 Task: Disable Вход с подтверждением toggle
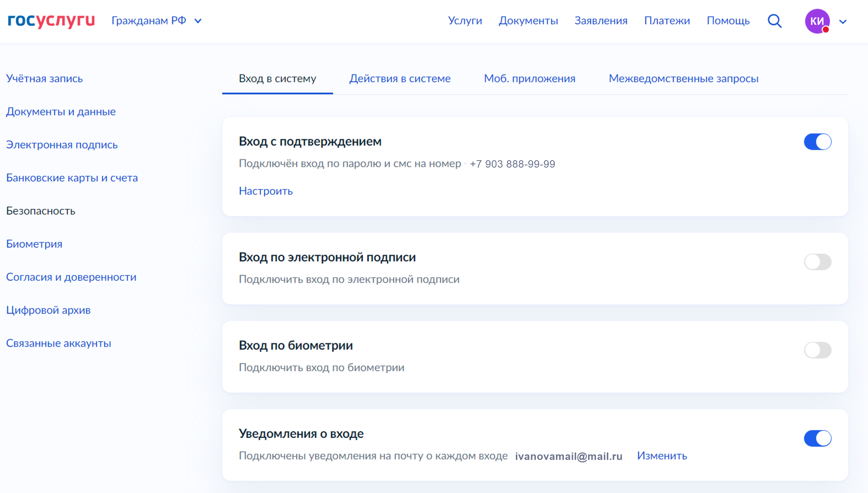point(818,141)
